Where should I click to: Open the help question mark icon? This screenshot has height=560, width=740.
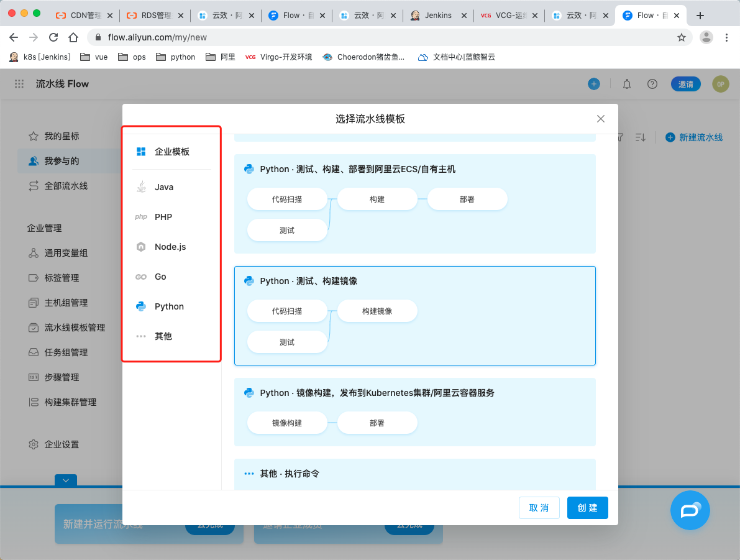(x=652, y=84)
